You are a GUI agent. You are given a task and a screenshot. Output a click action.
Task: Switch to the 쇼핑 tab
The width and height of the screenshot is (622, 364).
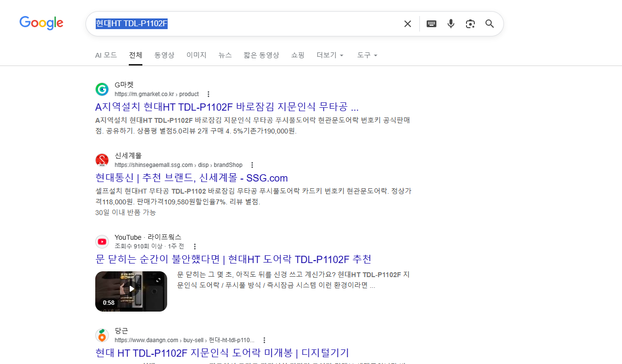298,55
